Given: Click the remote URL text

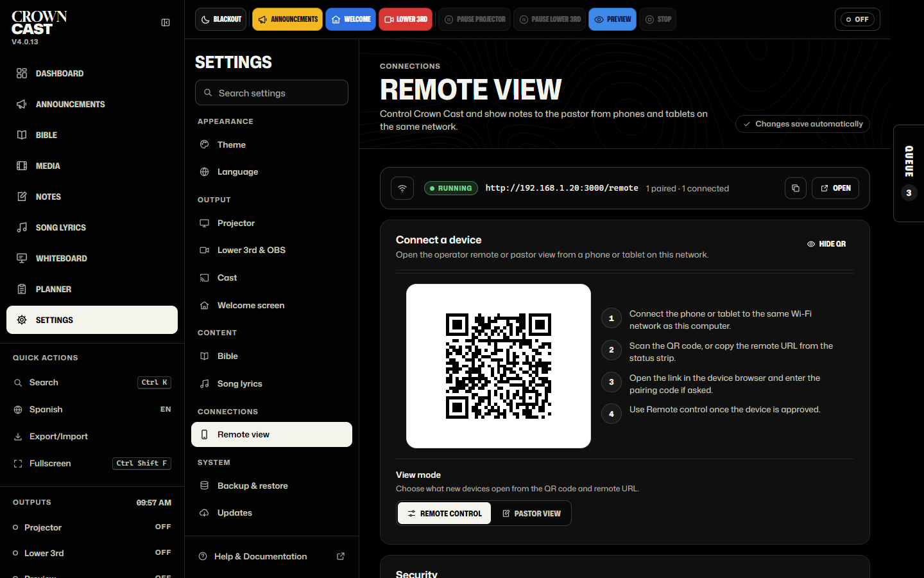Looking at the screenshot, I should 561,188.
